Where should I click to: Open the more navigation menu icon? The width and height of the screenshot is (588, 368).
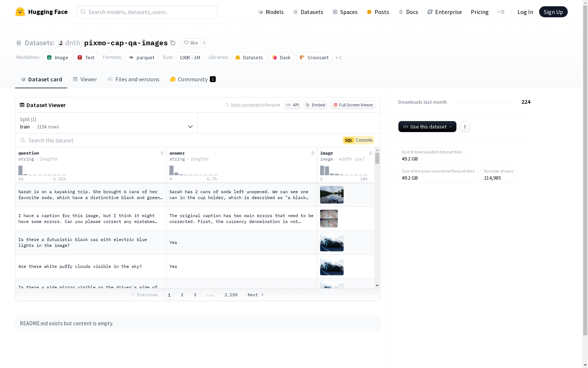(501, 12)
